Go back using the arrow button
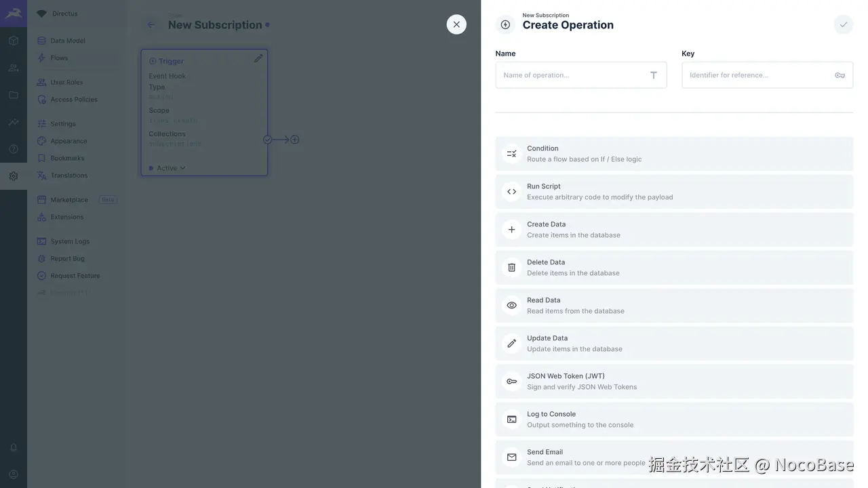The width and height of the screenshot is (868, 488). click(151, 25)
